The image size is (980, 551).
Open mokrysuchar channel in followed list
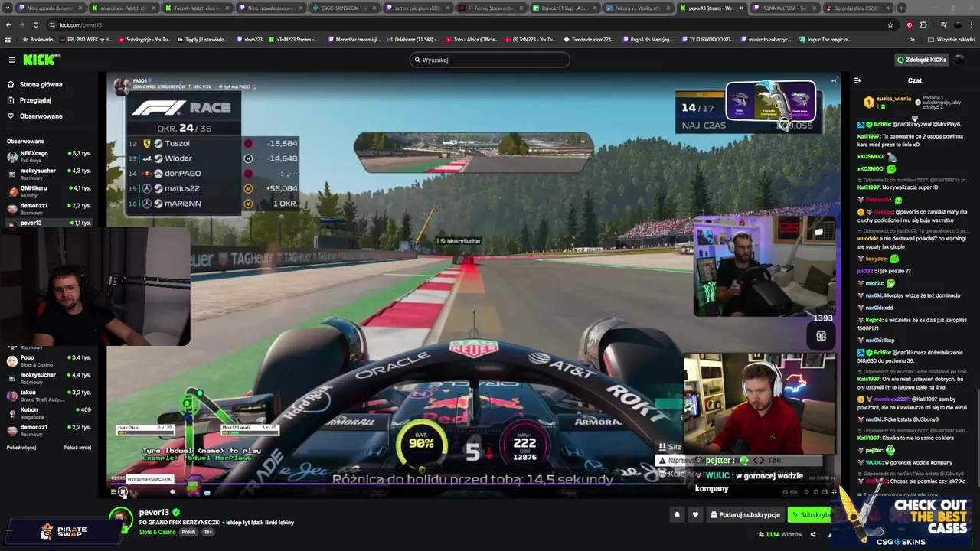[48, 174]
